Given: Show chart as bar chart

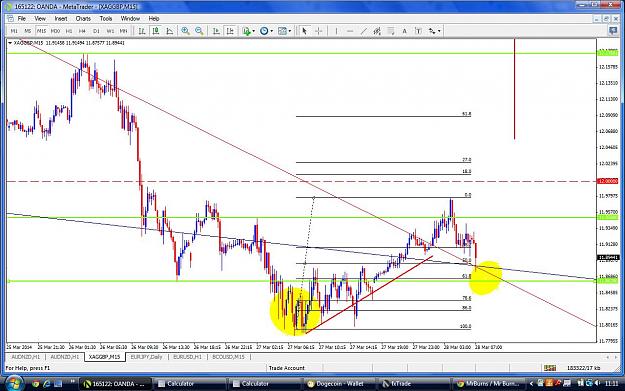Looking at the screenshot, I should [142, 31].
